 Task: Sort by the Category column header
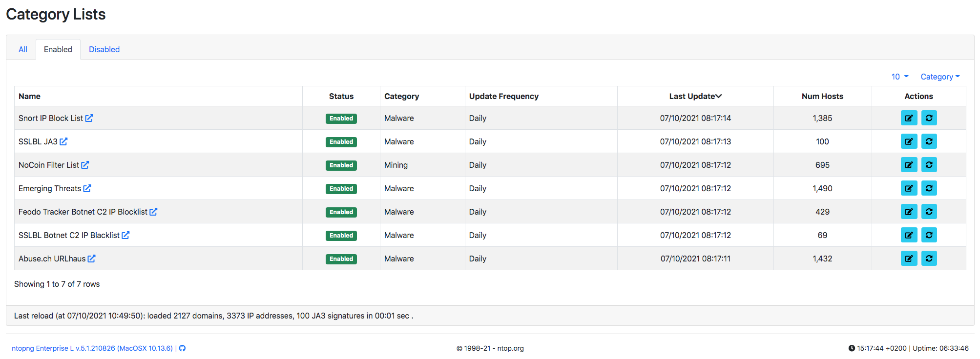401,96
